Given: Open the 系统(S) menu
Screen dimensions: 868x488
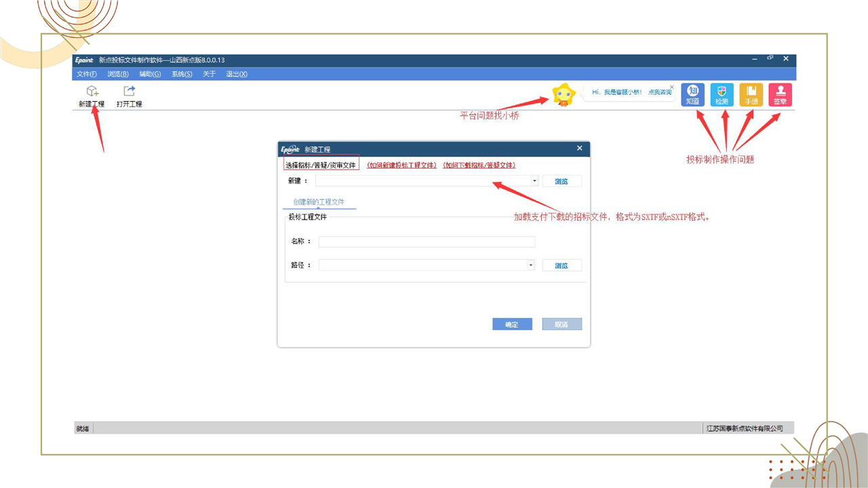Looking at the screenshot, I should click(x=182, y=74).
